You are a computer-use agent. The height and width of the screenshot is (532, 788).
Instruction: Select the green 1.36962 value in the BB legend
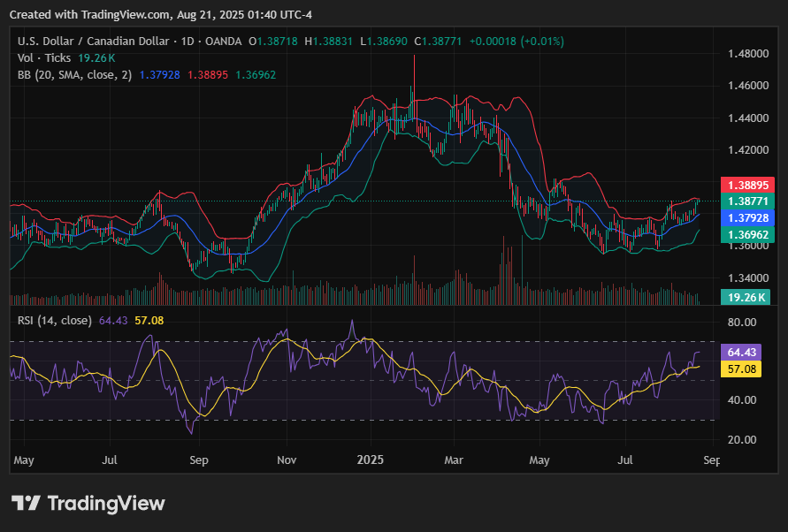point(256,75)
